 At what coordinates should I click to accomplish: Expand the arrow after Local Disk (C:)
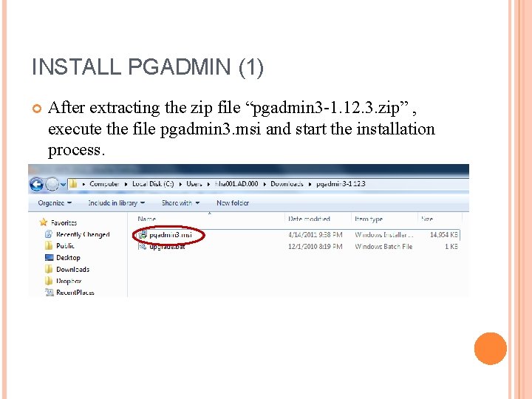[x=180, y=184]
